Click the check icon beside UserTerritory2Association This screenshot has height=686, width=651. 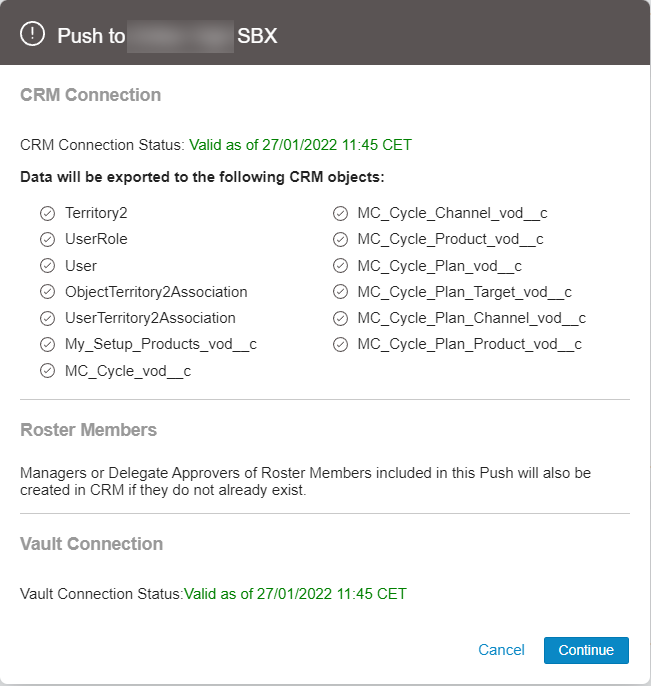tap(47, 318)
